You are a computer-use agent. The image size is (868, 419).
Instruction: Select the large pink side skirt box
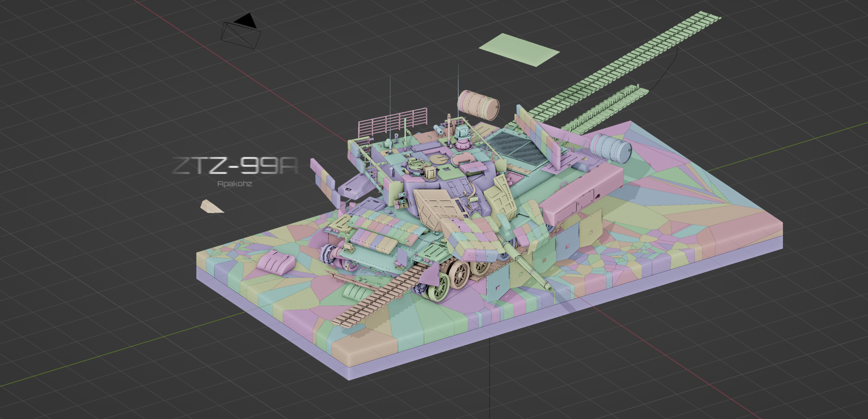tap(583, 192)
